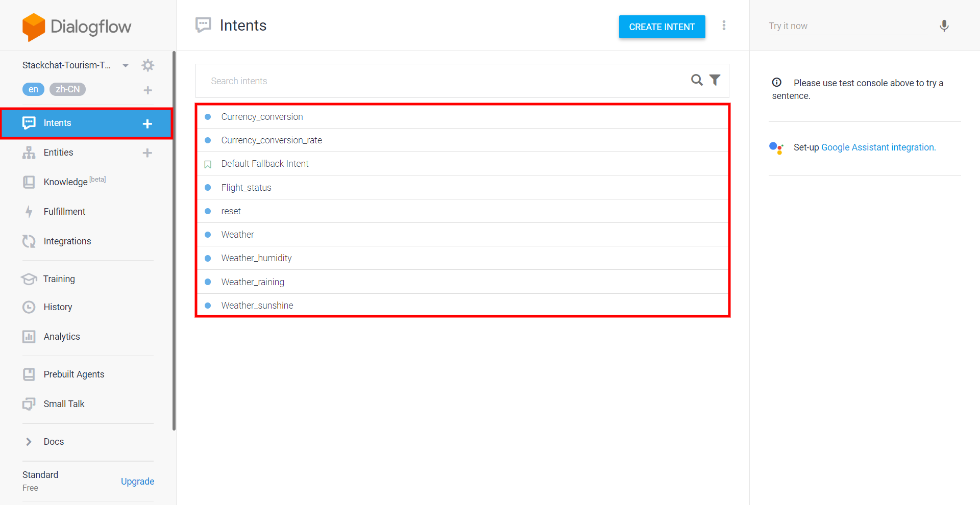Viewport: 980px width, 505px height.
Task: Open the Entities menu item
Action: 58,153
